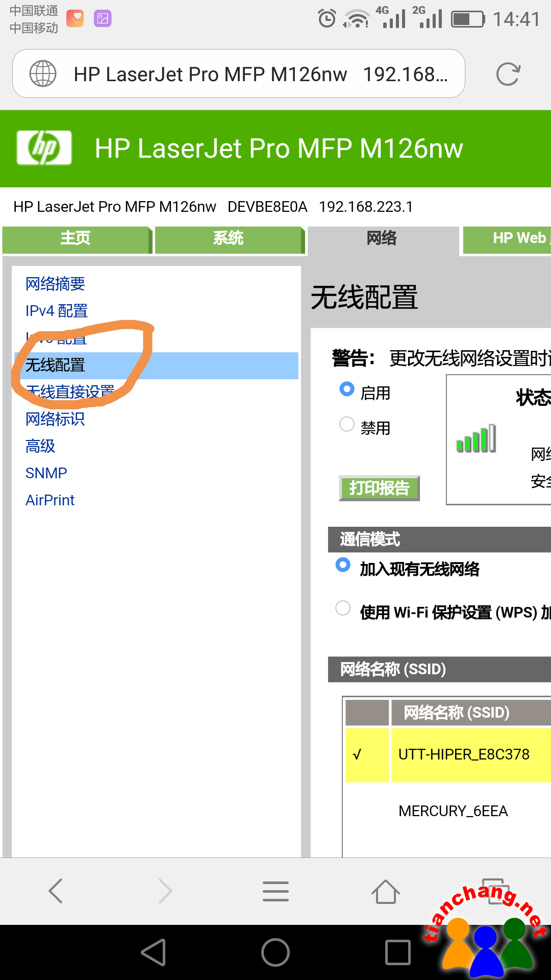The height and width of the screenshot is (980, 551).
Task: Go back with browser back arrow
Action: [56, 891]
